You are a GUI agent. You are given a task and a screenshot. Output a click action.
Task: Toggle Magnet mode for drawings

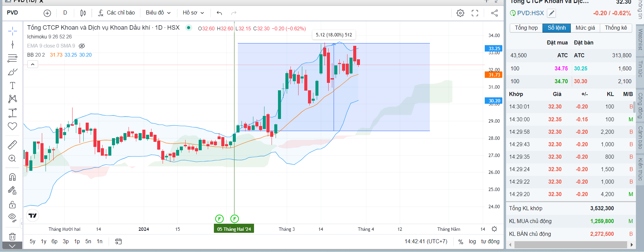(x=12, y=177)
